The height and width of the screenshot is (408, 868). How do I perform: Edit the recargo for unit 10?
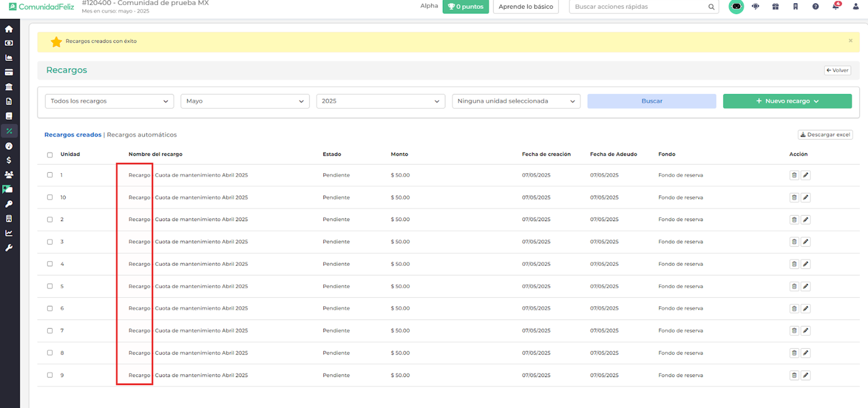point(806,198)
